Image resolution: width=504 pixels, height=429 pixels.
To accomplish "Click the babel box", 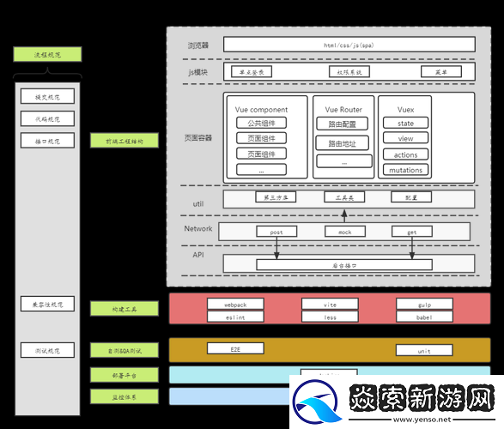I will tap(425, 317).
